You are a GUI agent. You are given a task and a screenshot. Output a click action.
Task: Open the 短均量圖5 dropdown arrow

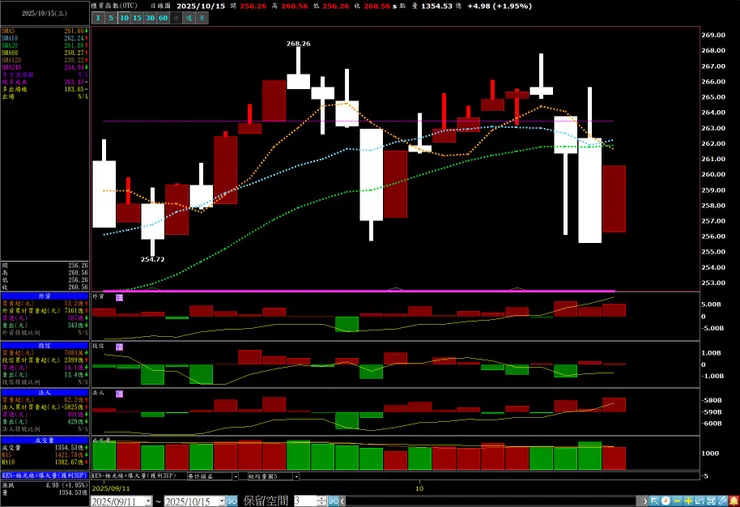coord(296,476)
